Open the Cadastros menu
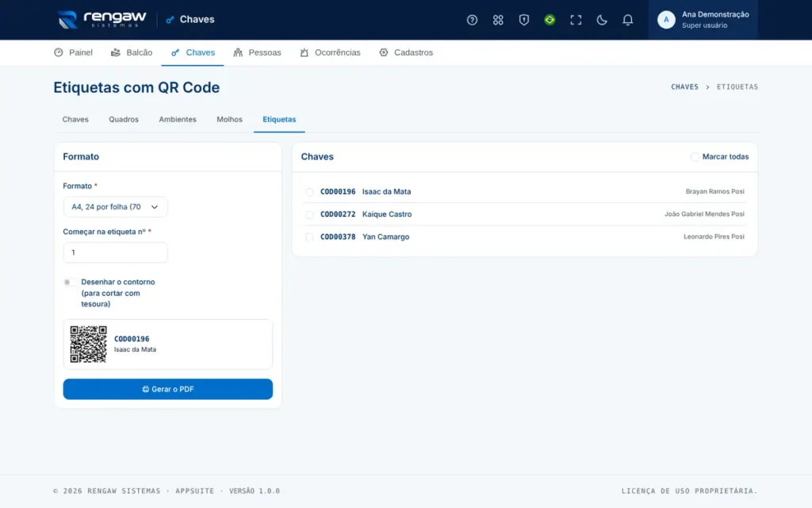The width and height of the screenshot is (812, 508). 406,52
